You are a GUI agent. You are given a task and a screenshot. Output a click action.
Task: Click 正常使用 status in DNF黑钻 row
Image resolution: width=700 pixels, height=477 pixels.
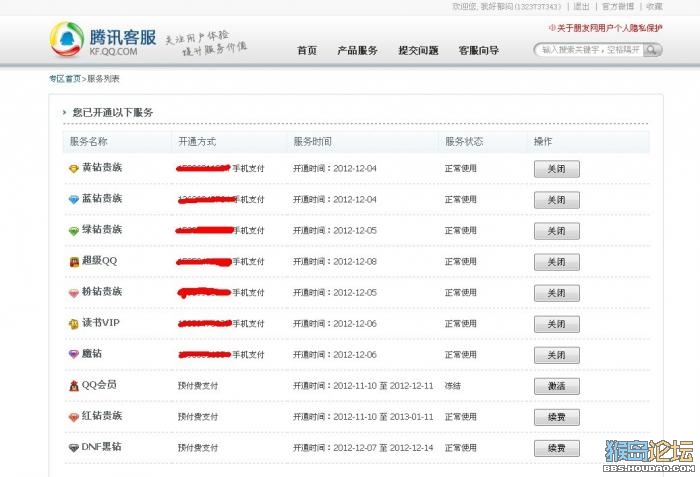pyautogui.click(x=461, y=448)
